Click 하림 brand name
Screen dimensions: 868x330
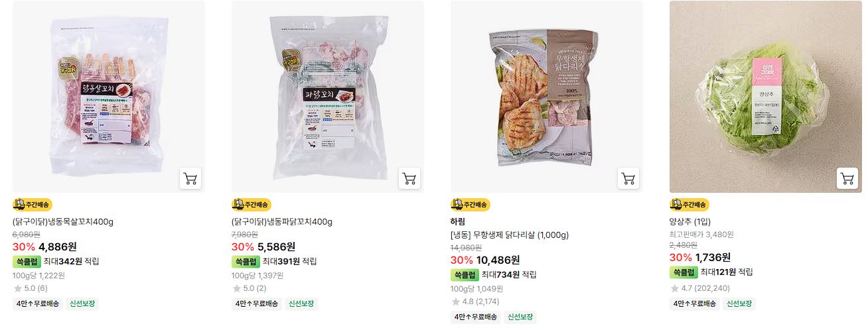tap(458, 222)
